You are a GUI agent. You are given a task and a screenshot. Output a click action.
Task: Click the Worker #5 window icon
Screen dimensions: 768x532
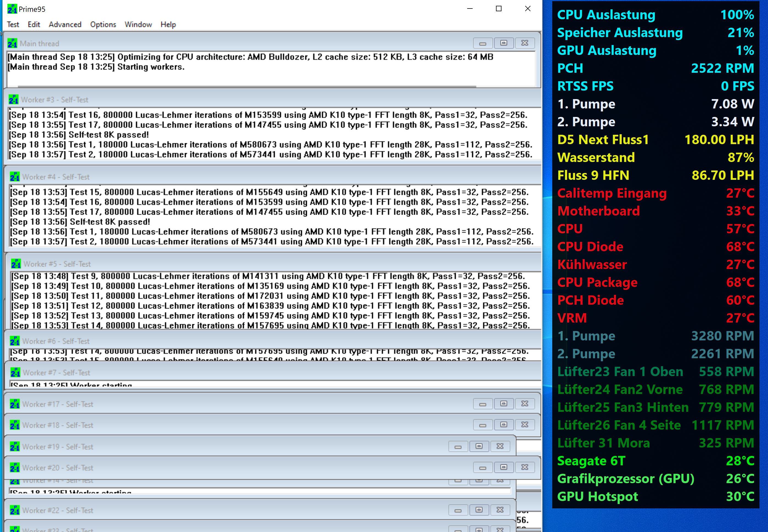16,264
